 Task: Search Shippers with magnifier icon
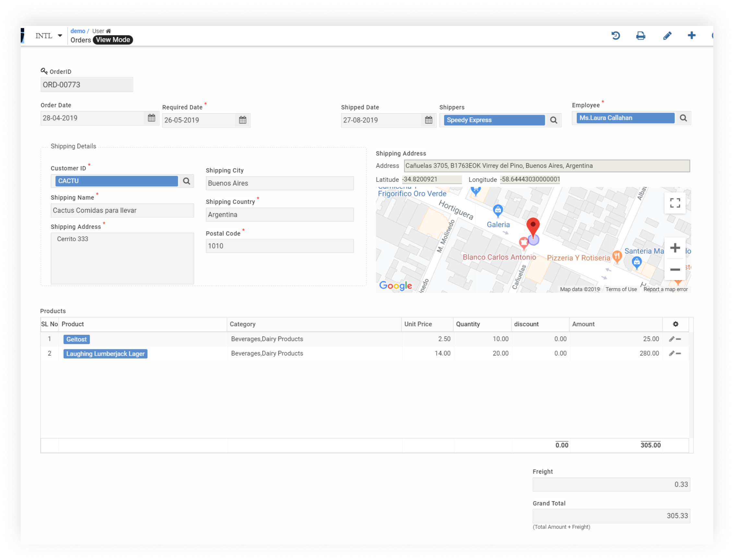(554, 120)
